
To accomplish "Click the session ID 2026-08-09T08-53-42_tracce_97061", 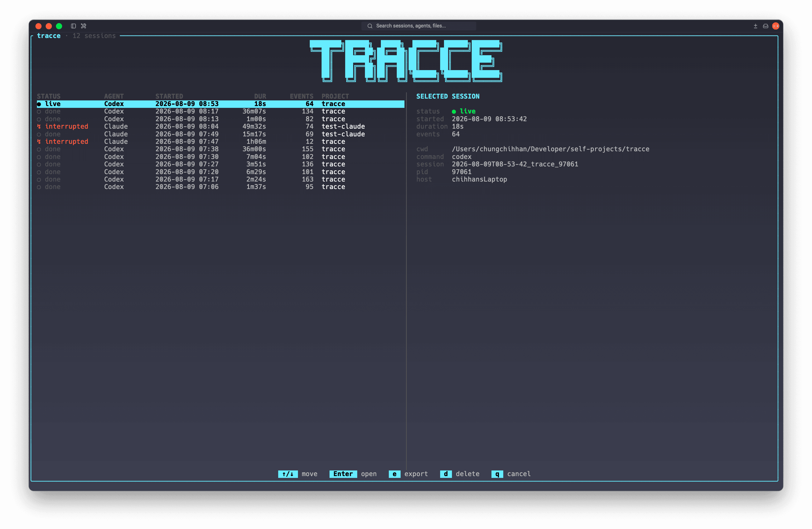I will [x=515, y=164].
